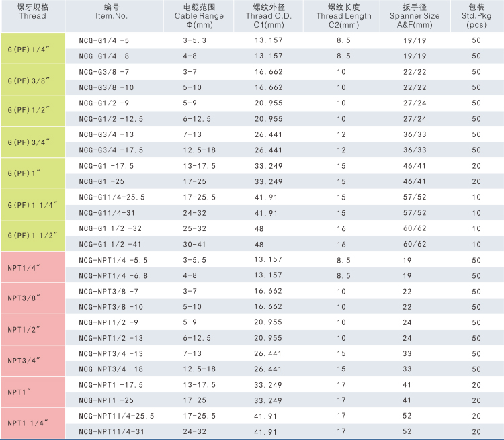
Task: Select the green G(PF)1 1/2" thread cell
Action: click(x=32, y=236)
